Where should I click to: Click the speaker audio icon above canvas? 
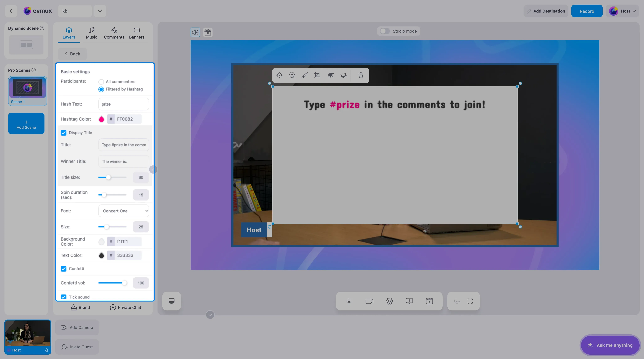coord(195,32)
